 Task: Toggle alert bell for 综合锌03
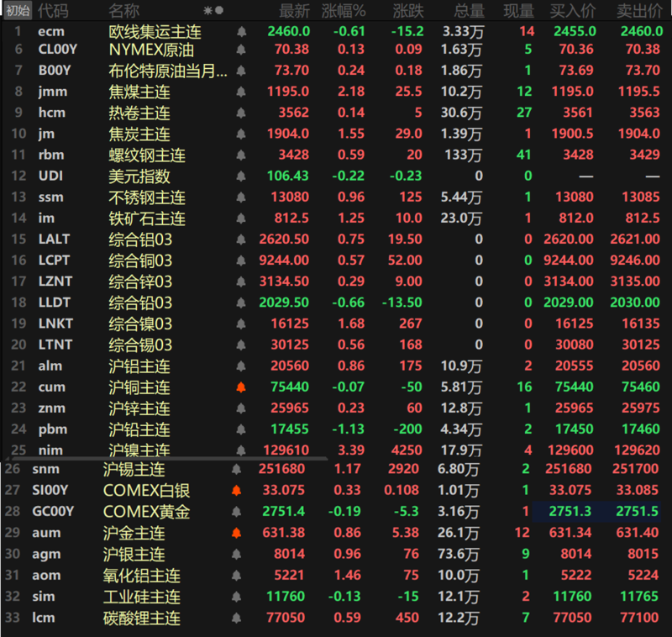pyautogui.click(x=241, y=282)
